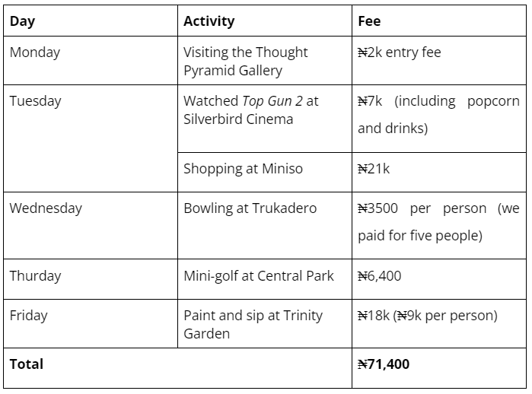This screenshot has width=532, height=394.
Task: Click the Tuesday cell
Action: tap(36, 101)
